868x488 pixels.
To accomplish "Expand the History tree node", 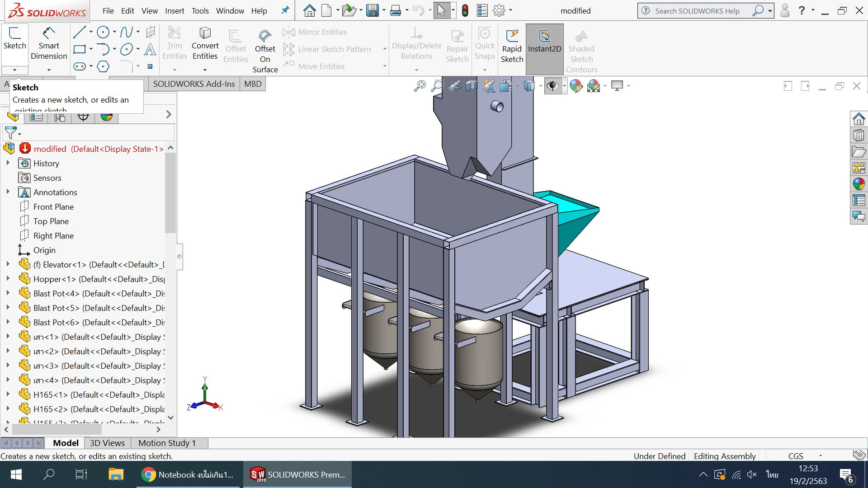I will coord(8,163).
